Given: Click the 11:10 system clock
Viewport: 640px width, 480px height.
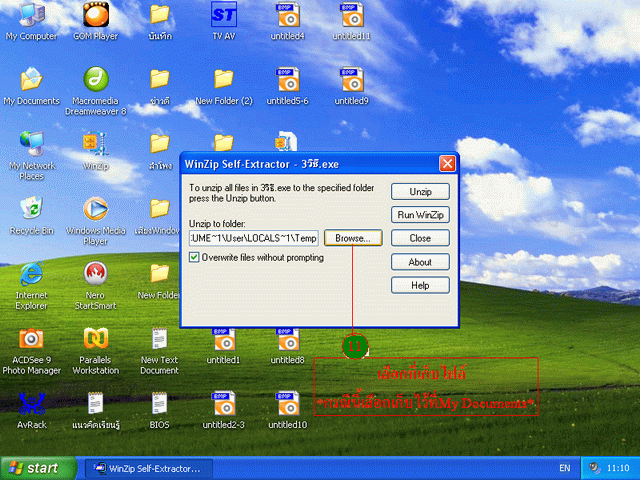Looking at the screenshot, I should (x=618, y=468).
